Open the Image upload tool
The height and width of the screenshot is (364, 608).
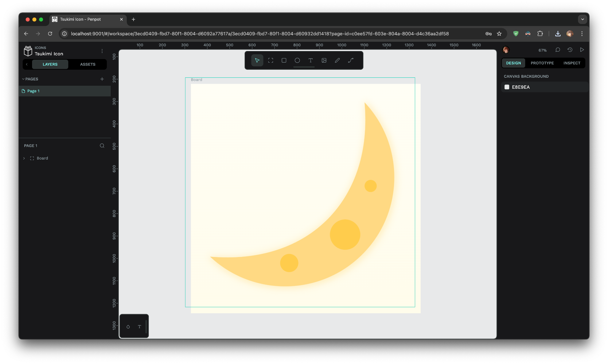click(x=324, y=60)
